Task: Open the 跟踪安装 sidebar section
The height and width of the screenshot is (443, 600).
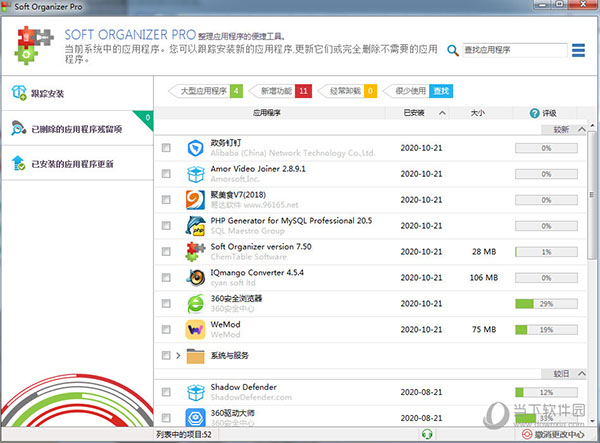Action: pos(77,93)
